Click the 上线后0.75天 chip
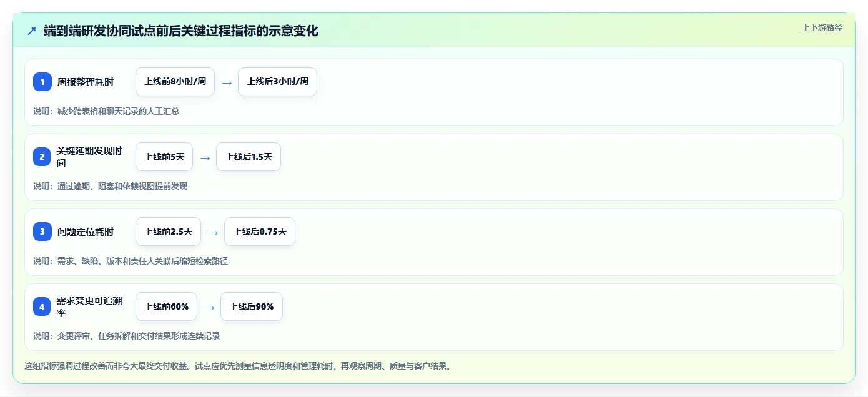 click(260, 232)
